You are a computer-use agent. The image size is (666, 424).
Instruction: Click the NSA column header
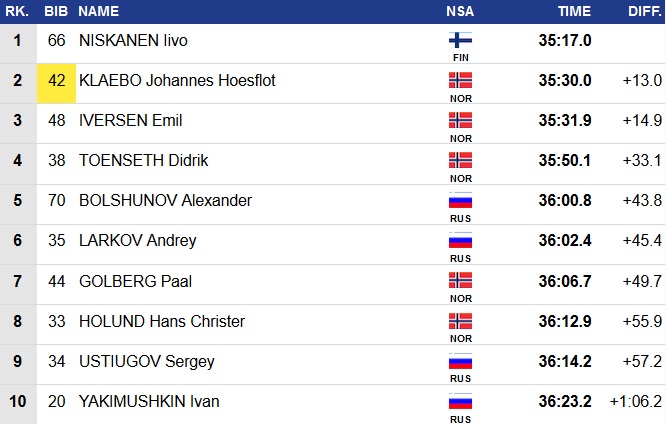pos(459,11)
